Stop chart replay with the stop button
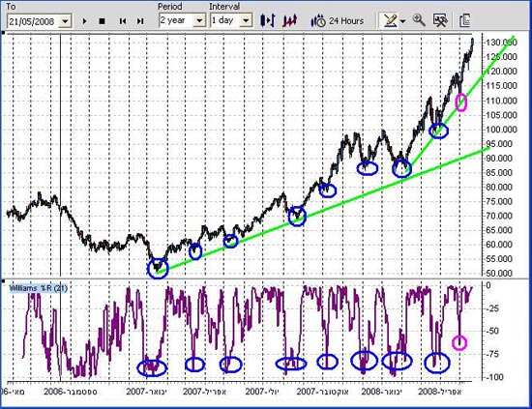 point(102,21)
